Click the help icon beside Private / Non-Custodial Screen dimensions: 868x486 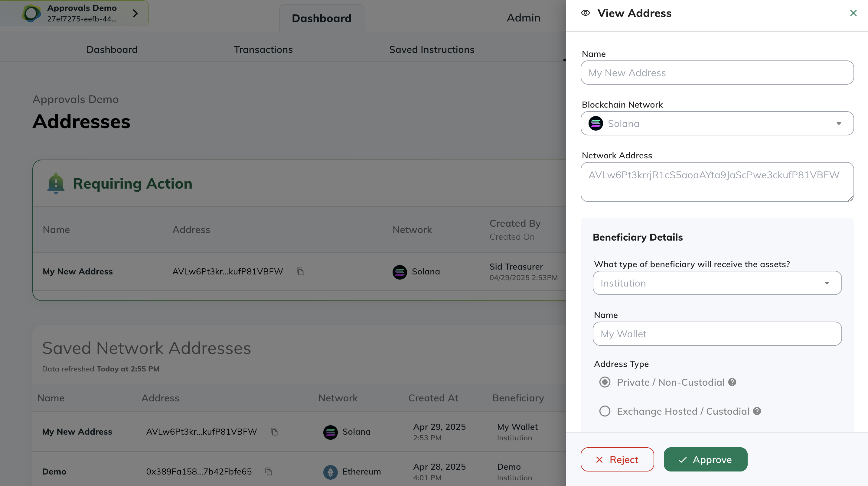732,382
